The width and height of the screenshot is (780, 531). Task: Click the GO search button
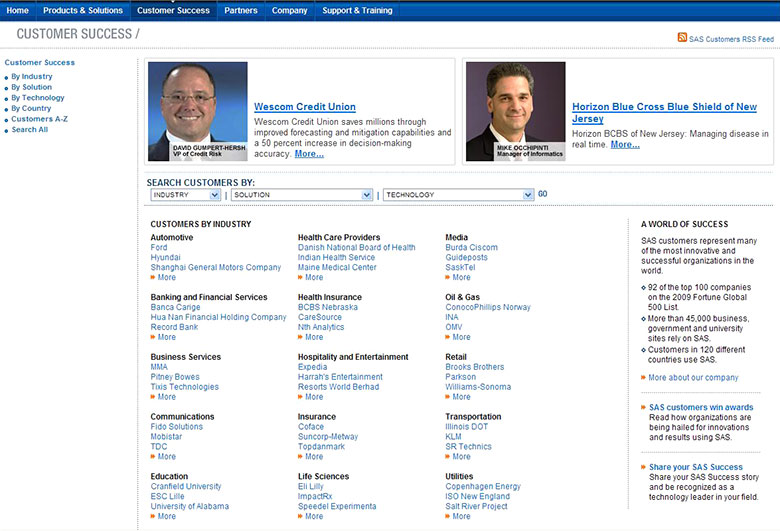(x=542, y=194)
